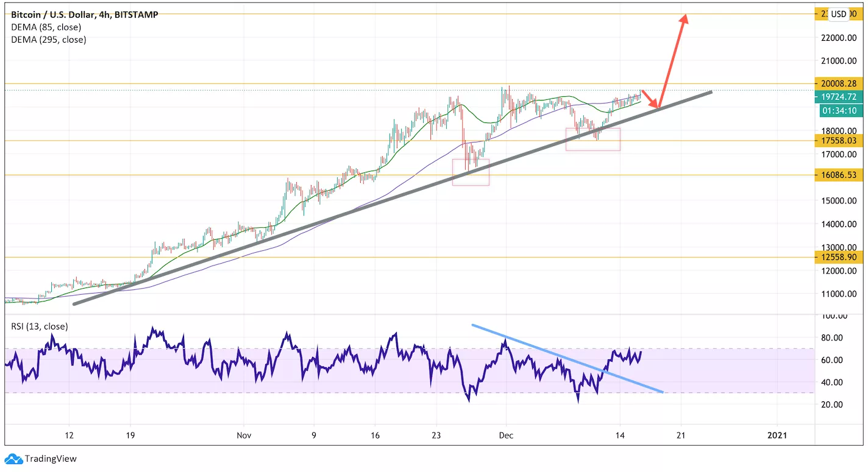Image resolution: width=868 pixels, height=472 pixels.
Task: Click the 01:34:10 countdown timer label
Action: click(x=839, y=110)
